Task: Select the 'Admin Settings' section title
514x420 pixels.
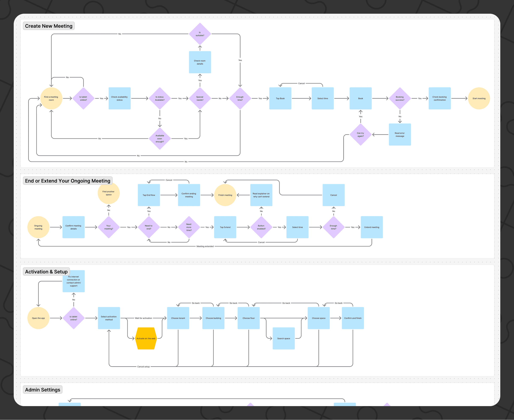Action: click(43, 390)
